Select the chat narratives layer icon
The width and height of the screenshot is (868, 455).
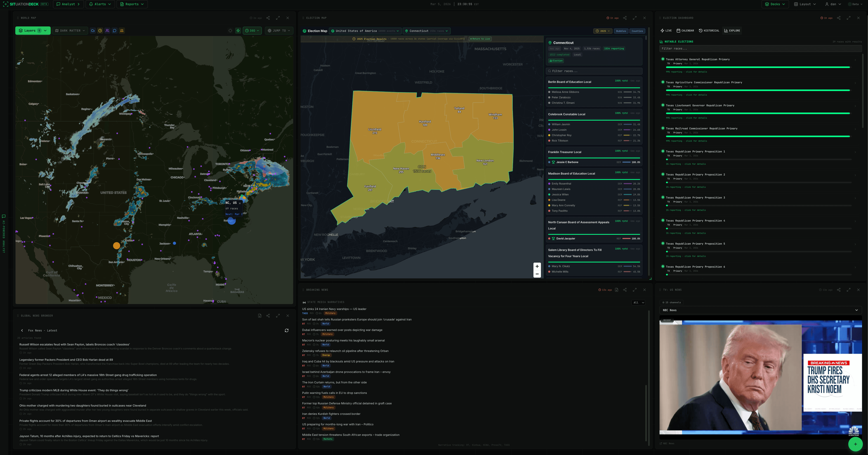(x=115, y=31)
